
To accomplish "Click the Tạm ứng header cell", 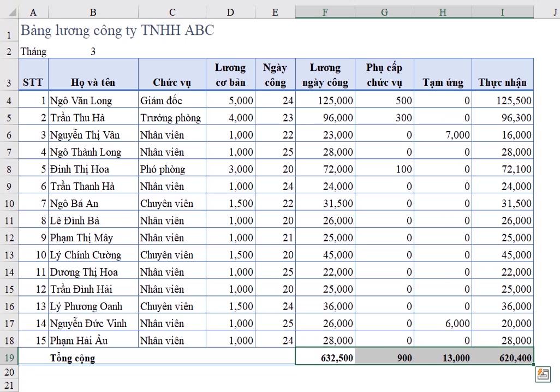I will tap(443, 82).
